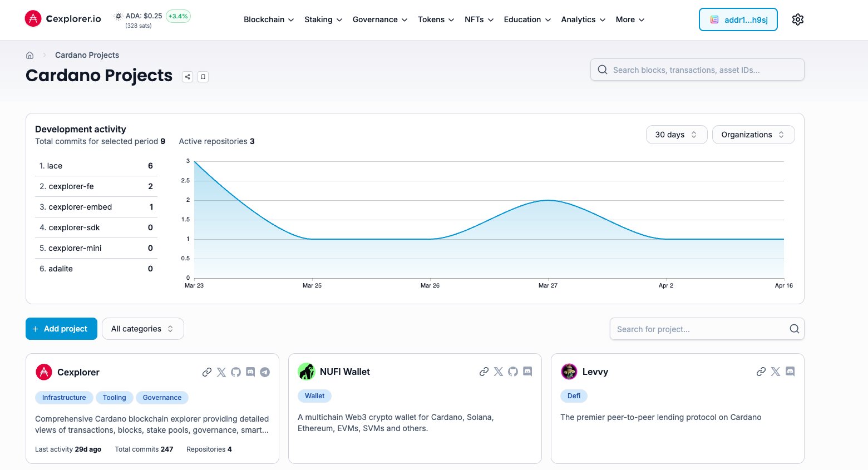Open Levvy's Discord icon link
This screenshot has height=470, width=868.
pyautogui.click(x=790, y=372)
